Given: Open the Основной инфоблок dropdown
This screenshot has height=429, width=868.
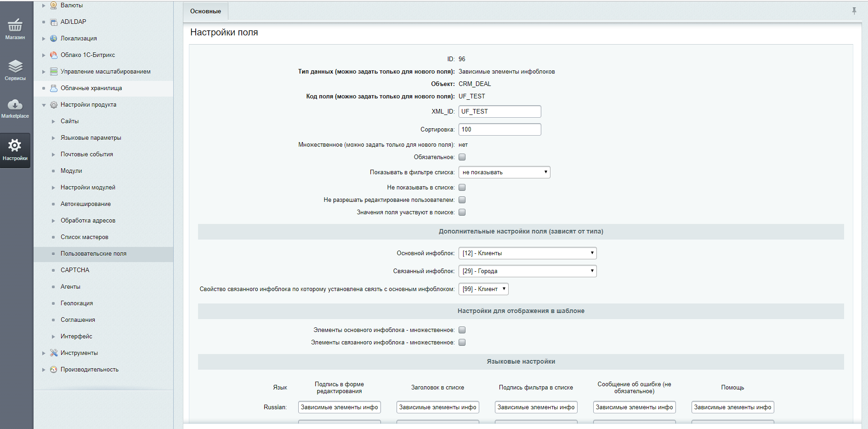Looking at the screenshot, I should tap(528, 253).
